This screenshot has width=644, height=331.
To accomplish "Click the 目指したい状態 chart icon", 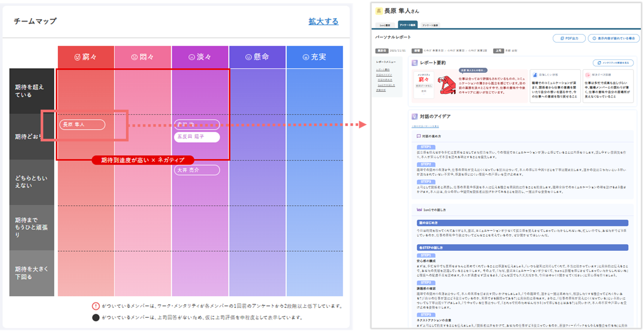I will (534, 75).
